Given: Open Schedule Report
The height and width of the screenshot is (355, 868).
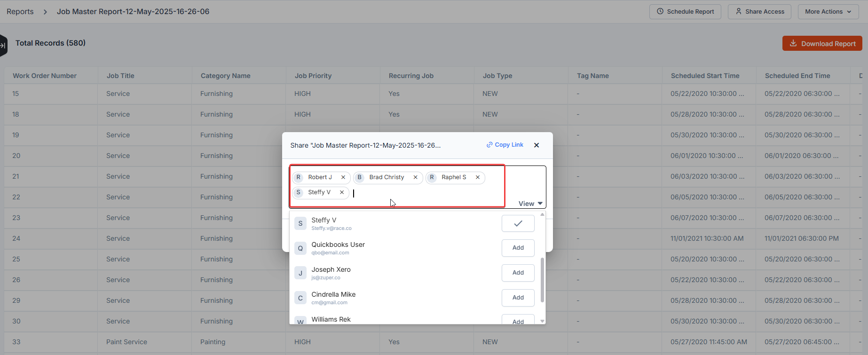Looking at the screenshot, I should coord(685,12).
